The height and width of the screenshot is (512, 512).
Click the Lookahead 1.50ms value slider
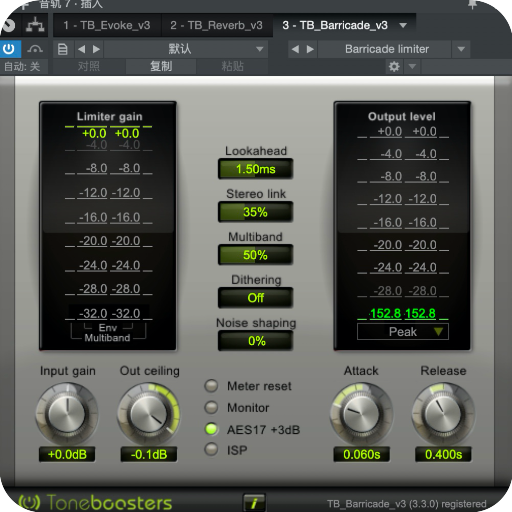256,169
